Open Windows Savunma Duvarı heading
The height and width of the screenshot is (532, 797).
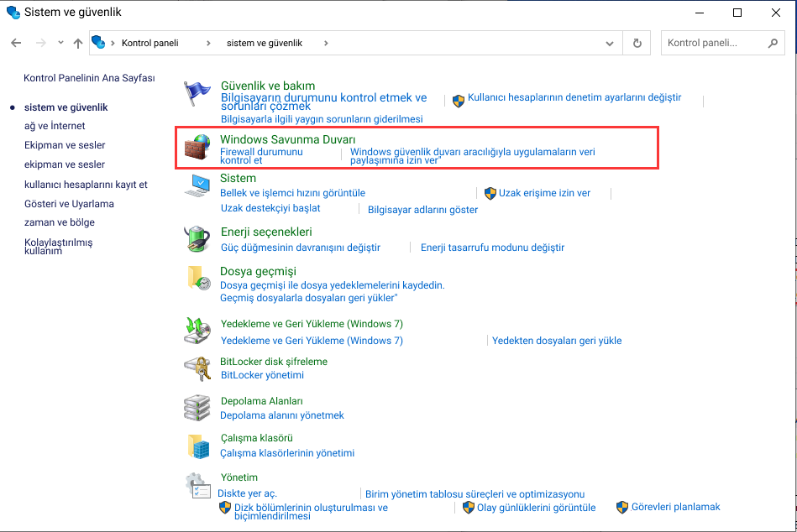[x=288, y=139]
